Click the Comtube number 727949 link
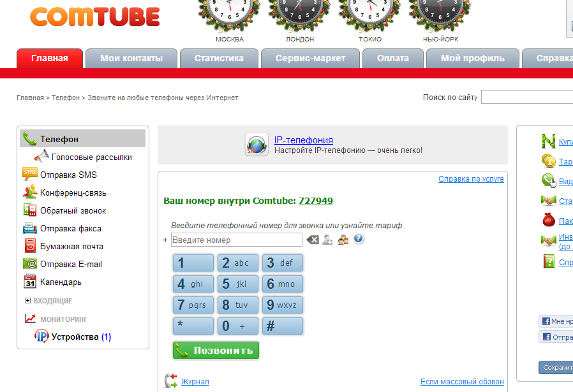Image resolution: width=573 pixels, height=392 pixels. pos(316,201)
